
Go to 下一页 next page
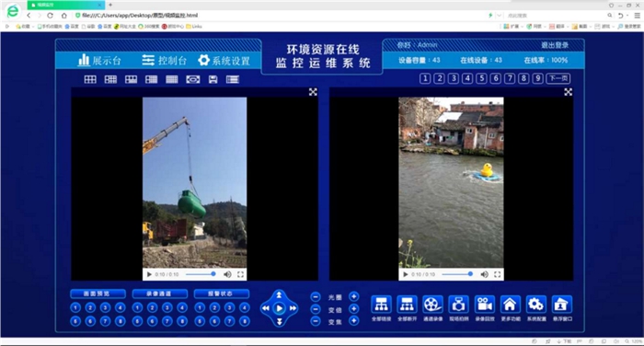(558, 78)
